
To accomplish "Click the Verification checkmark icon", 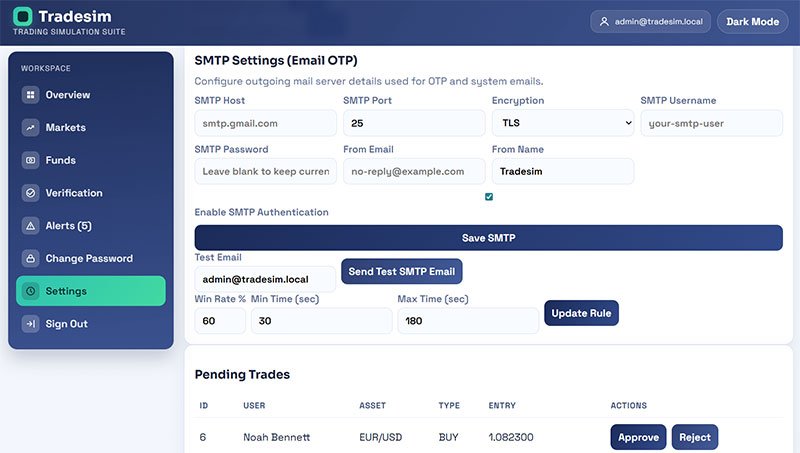I will click(31, 193).
